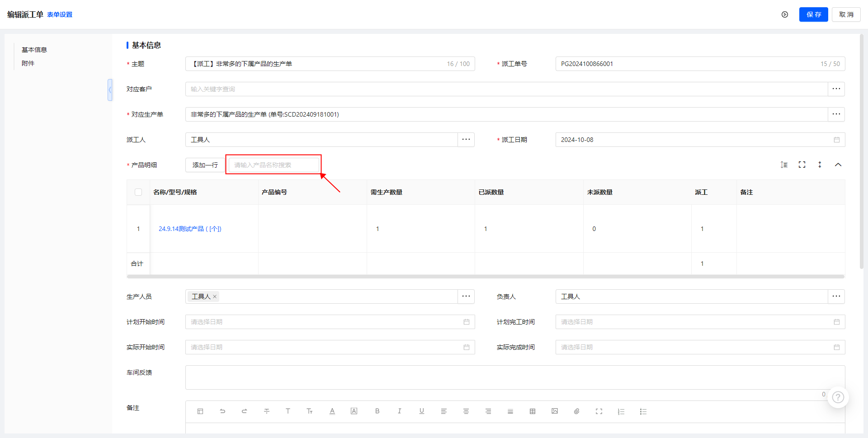Click the table horizontal scrollbar

click(x=486, y=276)
